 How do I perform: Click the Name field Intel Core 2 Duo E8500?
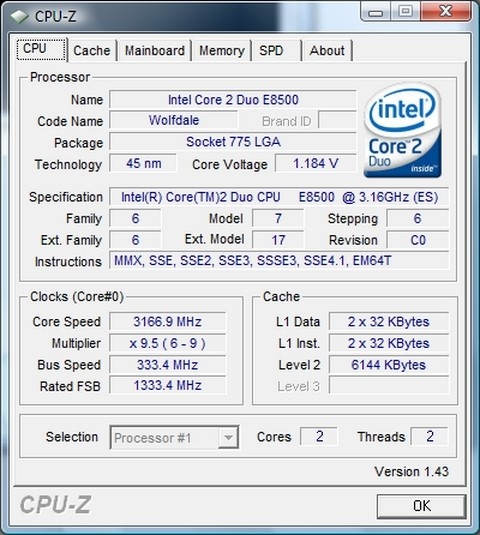point(233,100)
